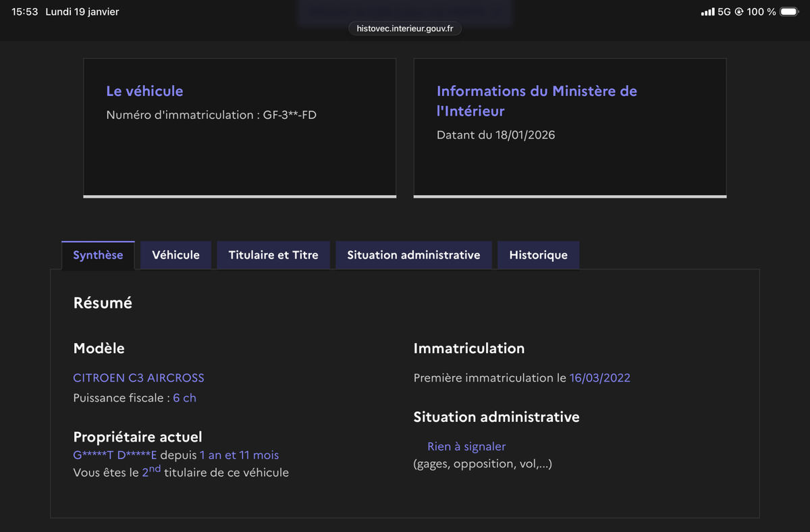
Task: Click the fiscal power link "6 ch"
Action: pos(185,398)
